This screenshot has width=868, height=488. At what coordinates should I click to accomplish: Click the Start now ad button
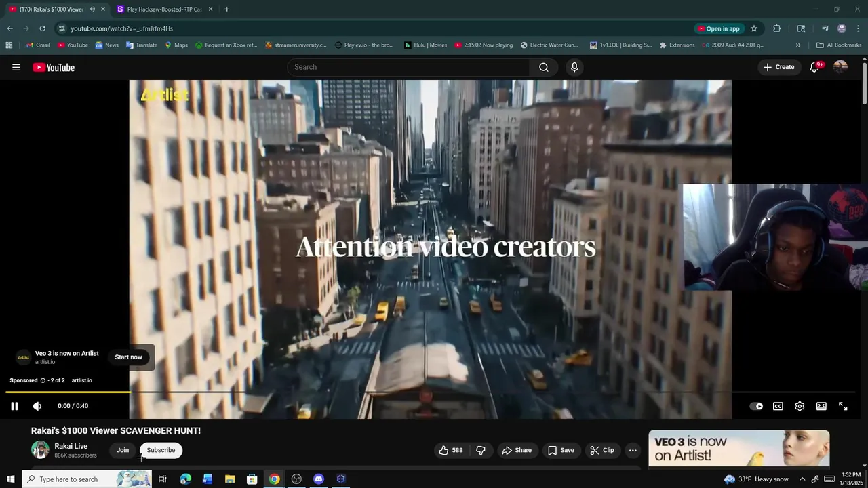click(x=128, y=357)
